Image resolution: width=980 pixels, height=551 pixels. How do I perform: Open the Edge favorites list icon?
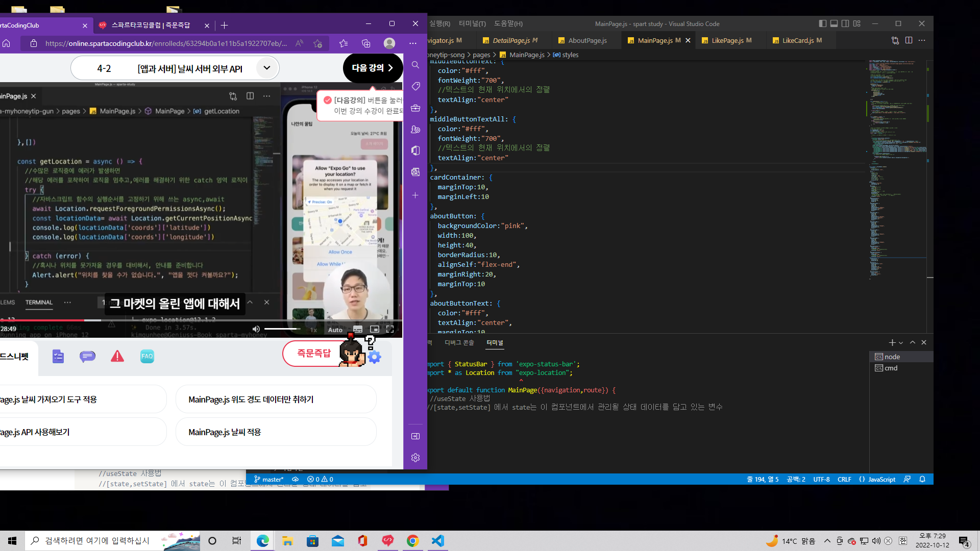coord(344,43)
